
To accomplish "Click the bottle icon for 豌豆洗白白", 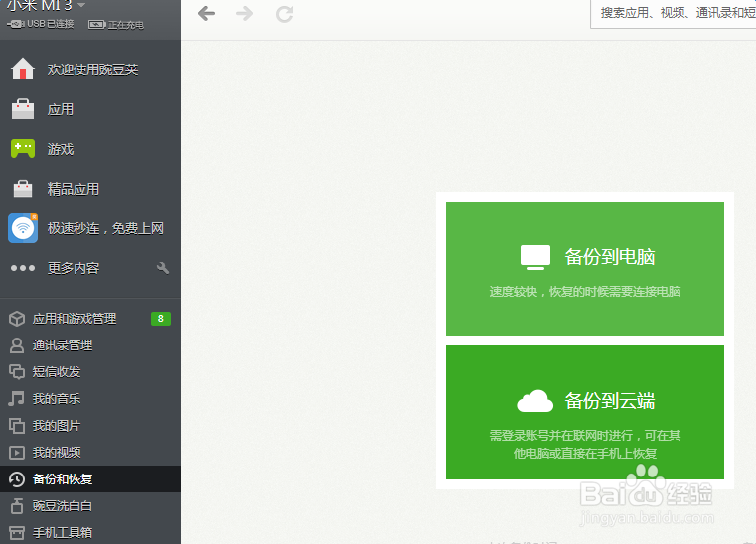I will point(17,506).
